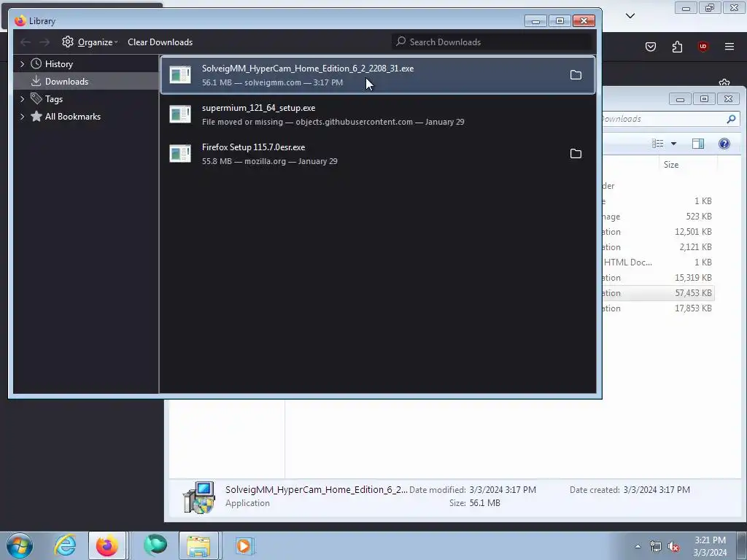Expand the All Bookmarks tree node

[22, 117]
